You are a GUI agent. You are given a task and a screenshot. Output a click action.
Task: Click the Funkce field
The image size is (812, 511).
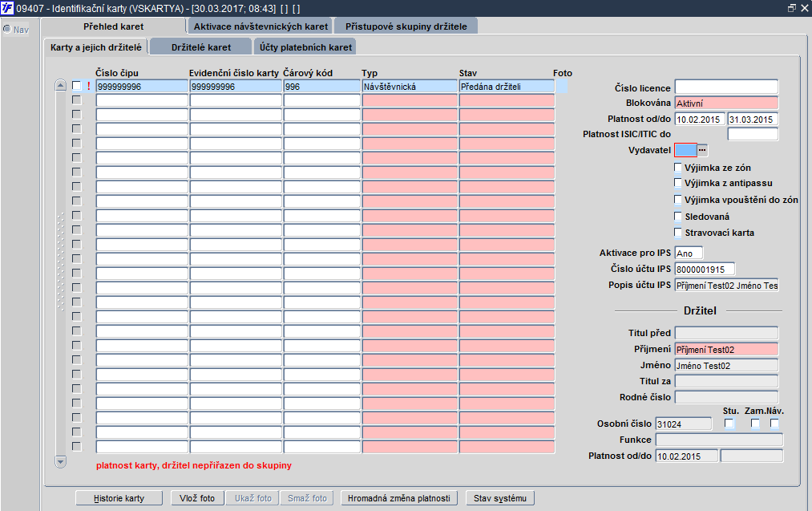coord(719,440)
